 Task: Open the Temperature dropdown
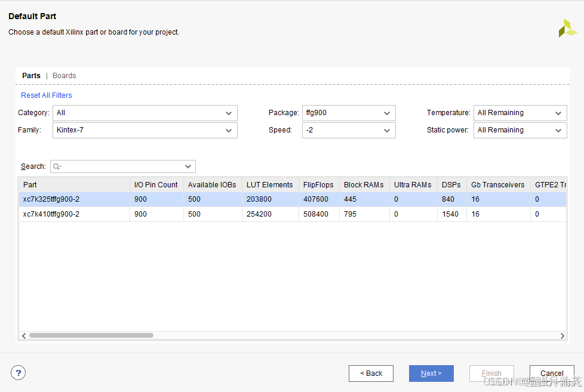520,113
